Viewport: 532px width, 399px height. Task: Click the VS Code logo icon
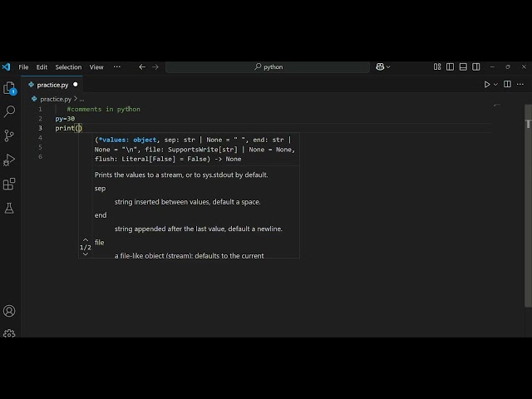(x=6, y=66)
